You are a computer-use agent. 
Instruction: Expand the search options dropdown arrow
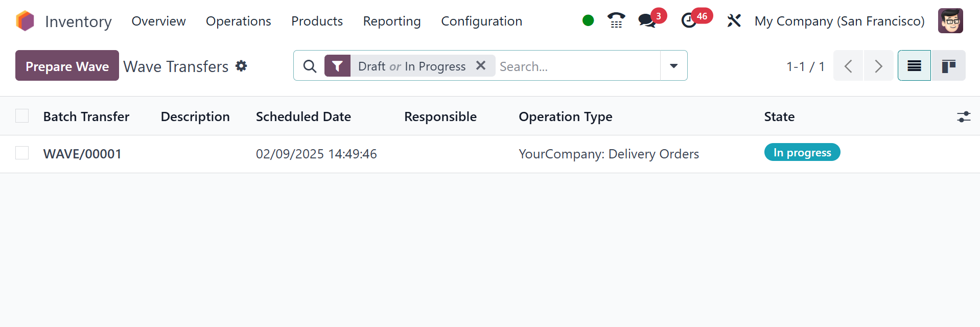tap(674, 66)
